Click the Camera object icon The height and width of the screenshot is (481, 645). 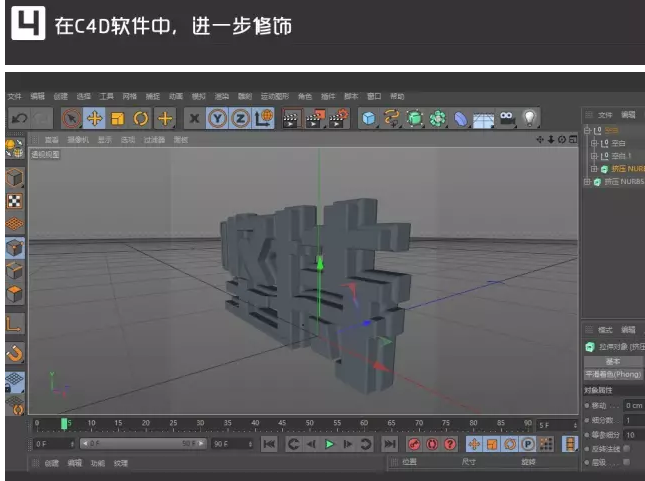506,119
